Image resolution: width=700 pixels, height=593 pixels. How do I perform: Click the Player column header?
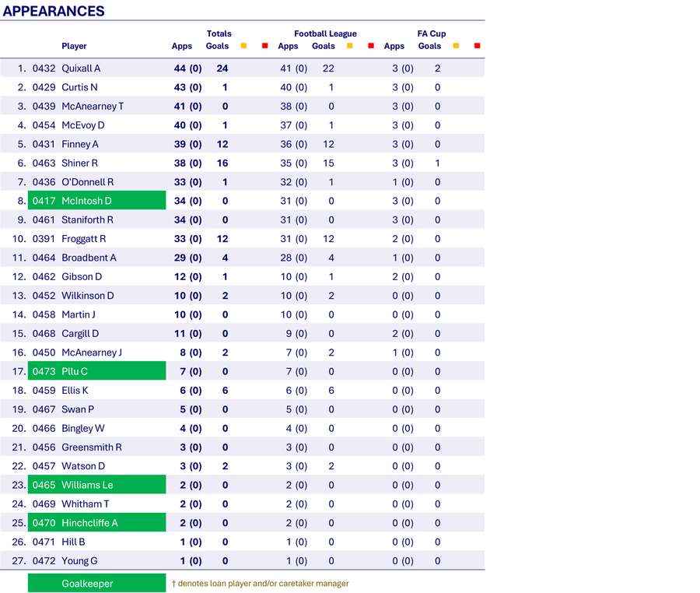click(74, 46)
